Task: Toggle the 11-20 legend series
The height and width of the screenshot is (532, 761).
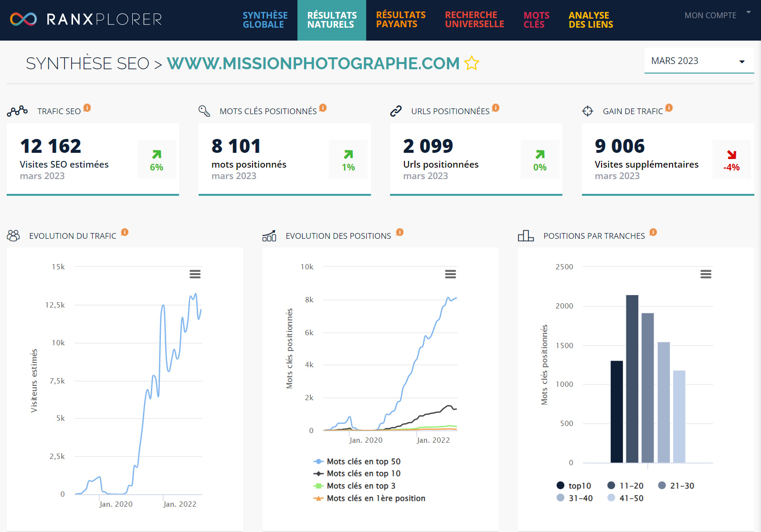Action: pos(625,486)
